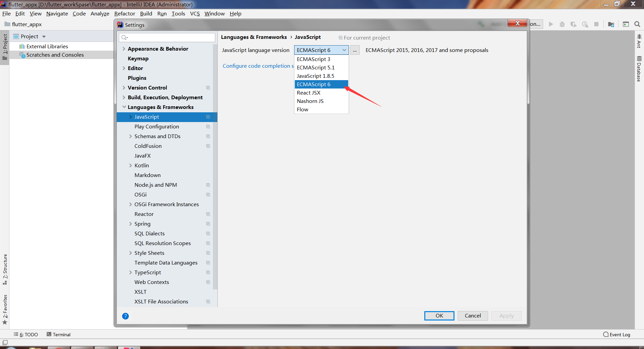Click the project-level icon beside JavaScript row
644x349 pixels.
pos(208,117)
